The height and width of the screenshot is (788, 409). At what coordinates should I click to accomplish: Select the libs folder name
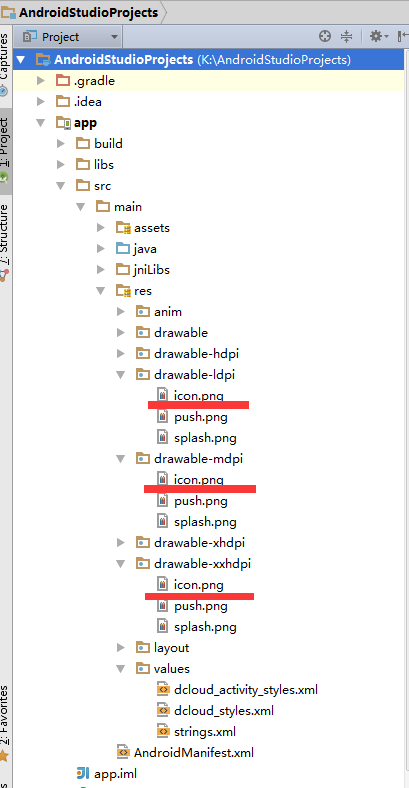[104, 165]
